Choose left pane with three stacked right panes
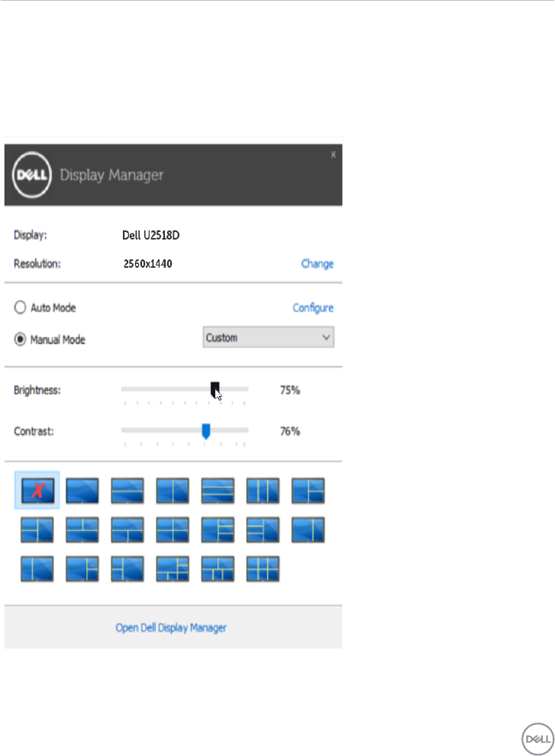 coord(218,530)
